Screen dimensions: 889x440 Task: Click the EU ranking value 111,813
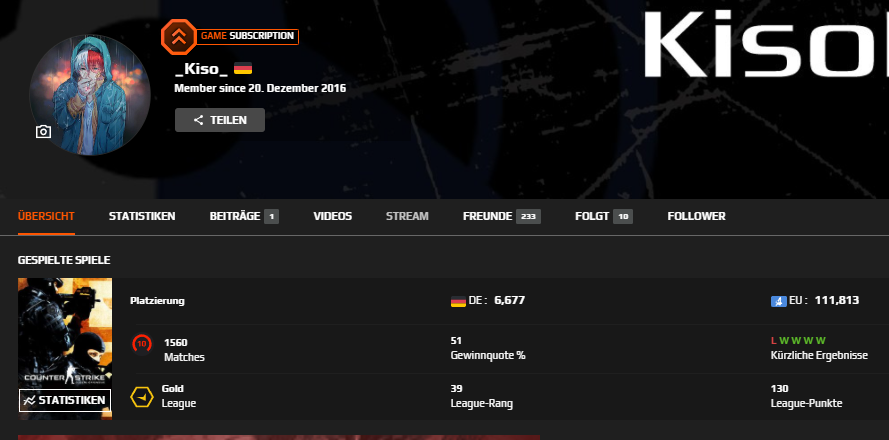[x=837, y=301]
